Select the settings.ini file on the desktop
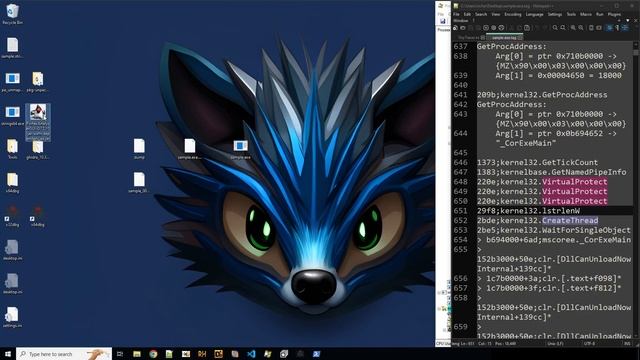The image size is (640, 360). coord(12,316)
